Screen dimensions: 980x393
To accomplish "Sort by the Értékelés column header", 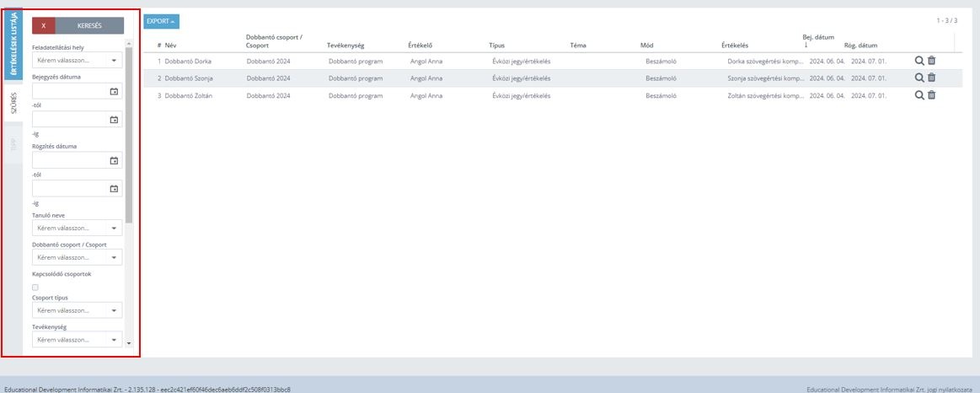I will [735, 46].
